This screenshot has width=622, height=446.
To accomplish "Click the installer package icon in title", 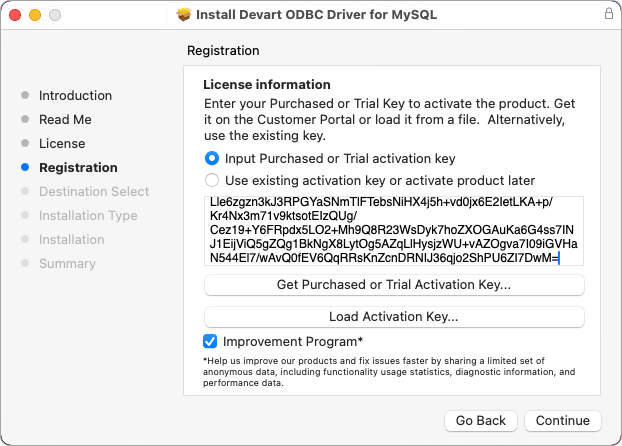I will (184, 15).
